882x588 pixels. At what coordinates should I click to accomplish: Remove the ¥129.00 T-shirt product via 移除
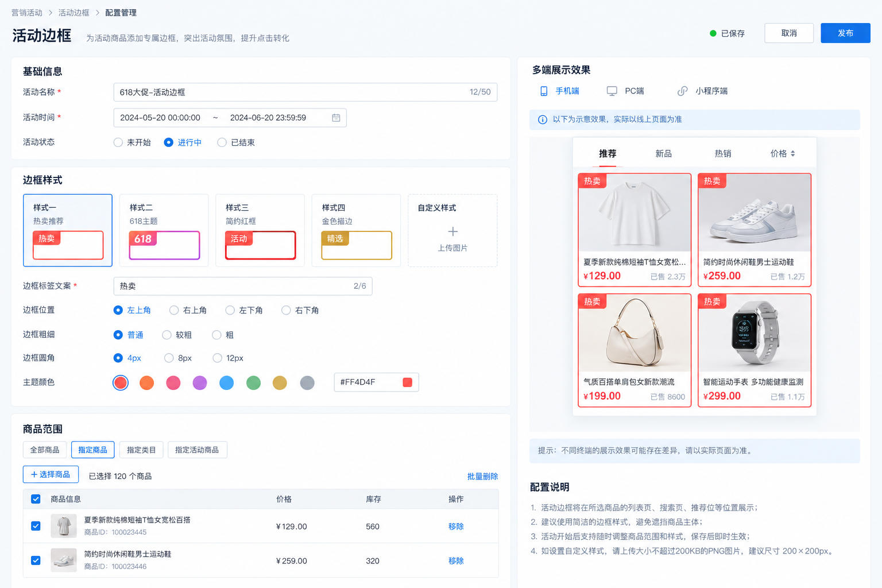pos(456,527)
